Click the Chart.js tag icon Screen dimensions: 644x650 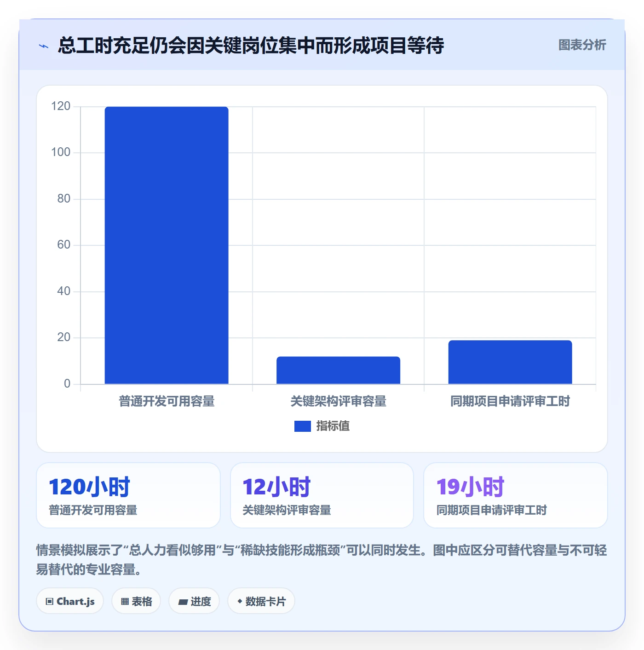pos(50,602)
